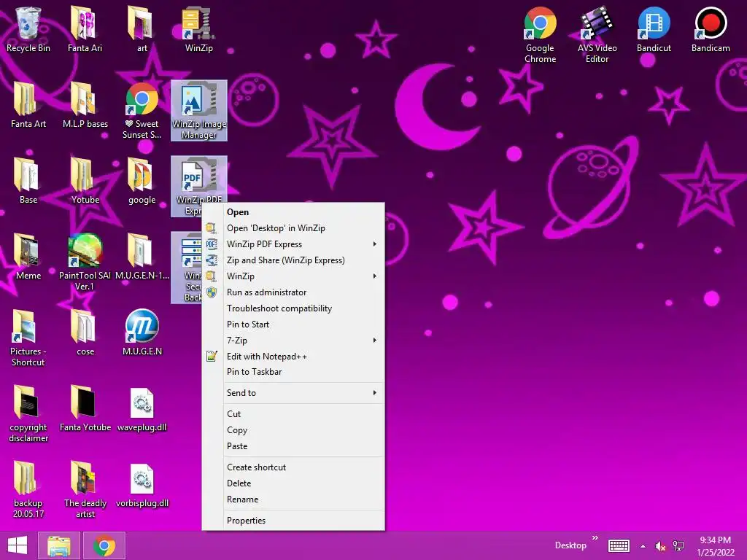747x560 pixels.
Task: Choose Paste in the context menu
Action: [x=293, y=446]
